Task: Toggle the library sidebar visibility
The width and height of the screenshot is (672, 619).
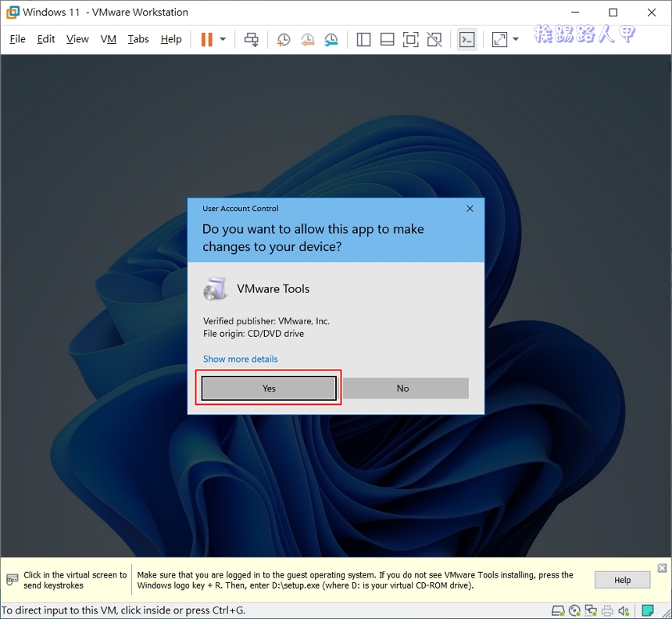Action: (x=363, y=39)
